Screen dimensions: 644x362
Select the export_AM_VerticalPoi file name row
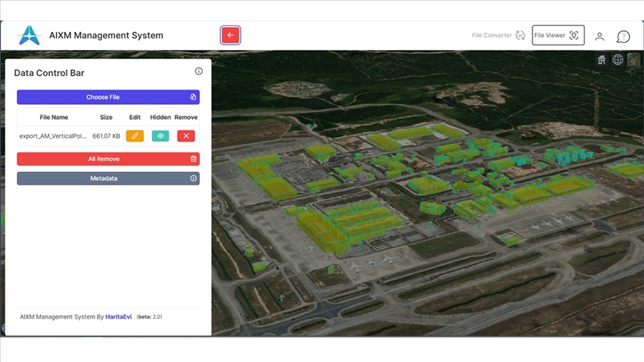tap(54, 136)
